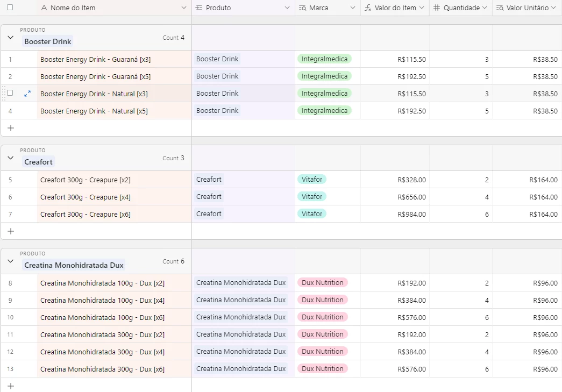The height and width of the screenshot is (392, 562).
Task: Click the lookup icon beside Marca
Action: tap(302, 8)
